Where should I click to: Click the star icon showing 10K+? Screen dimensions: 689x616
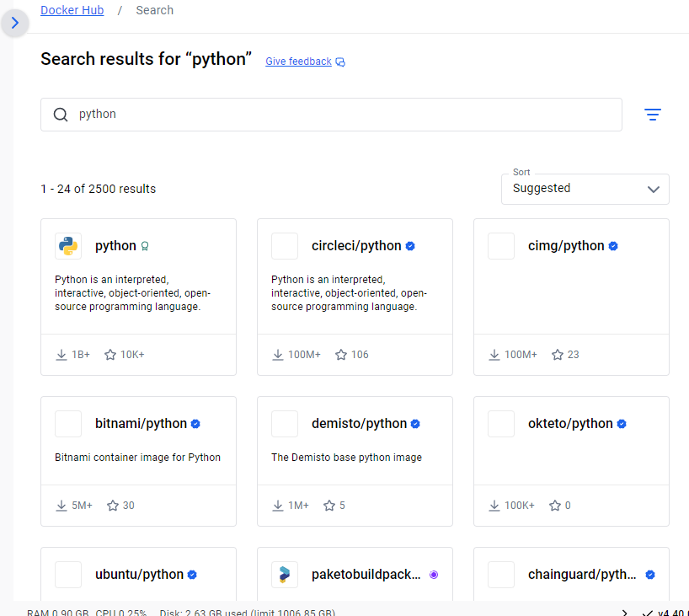tap(110, 355)
